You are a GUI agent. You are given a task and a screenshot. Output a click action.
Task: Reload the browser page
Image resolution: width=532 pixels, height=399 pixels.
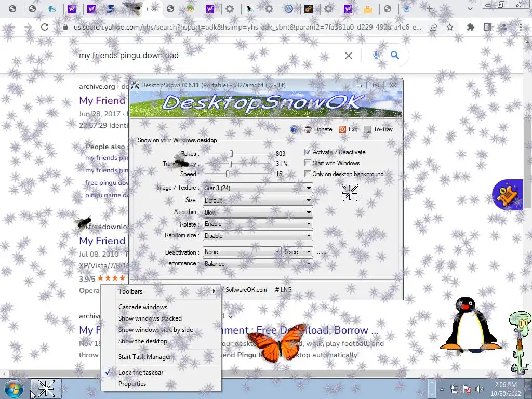point(45,27)
